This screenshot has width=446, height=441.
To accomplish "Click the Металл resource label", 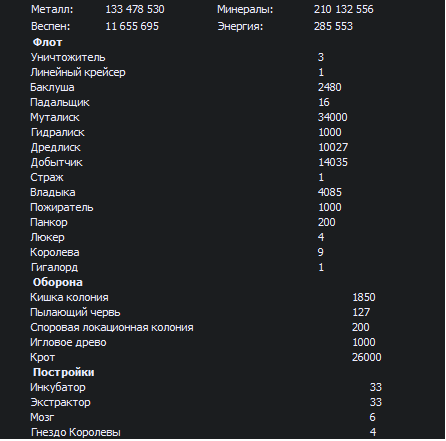I will click(x=52, y=9).
